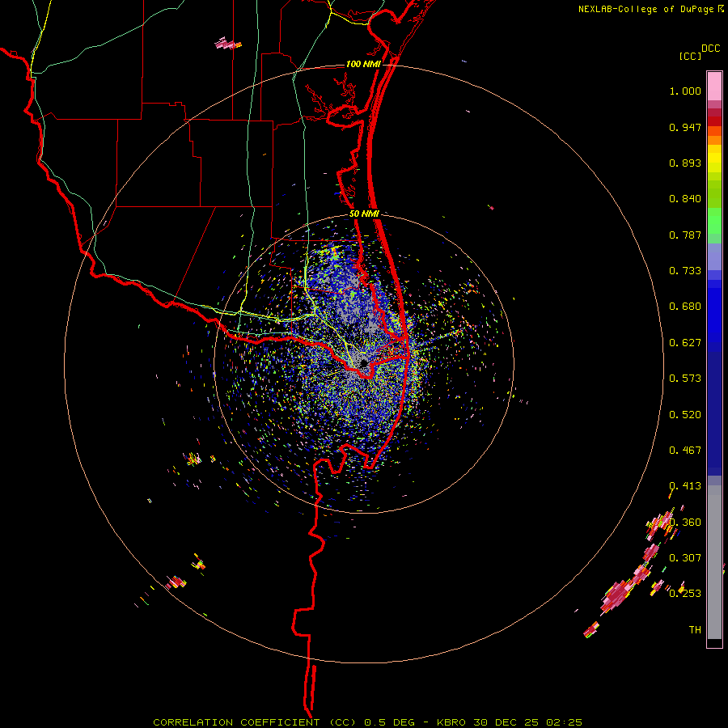
Task: Pick the black swatch at legend bottom
Action: tap(714, 642)
